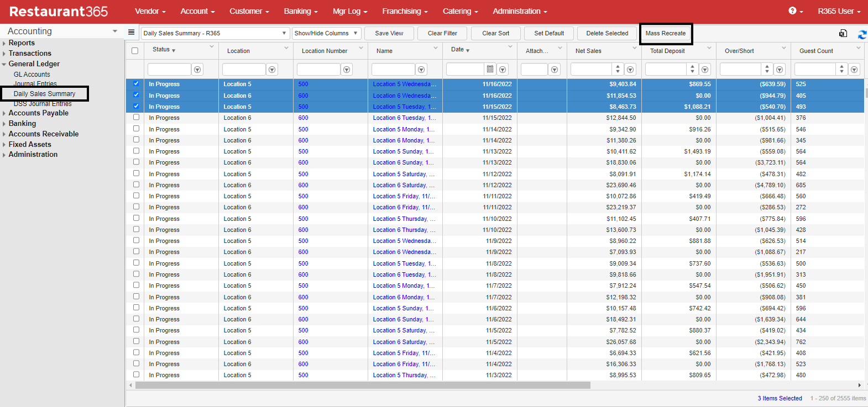Check the Location 6 11/15/2022 row checkbox

tap(136, 117)
